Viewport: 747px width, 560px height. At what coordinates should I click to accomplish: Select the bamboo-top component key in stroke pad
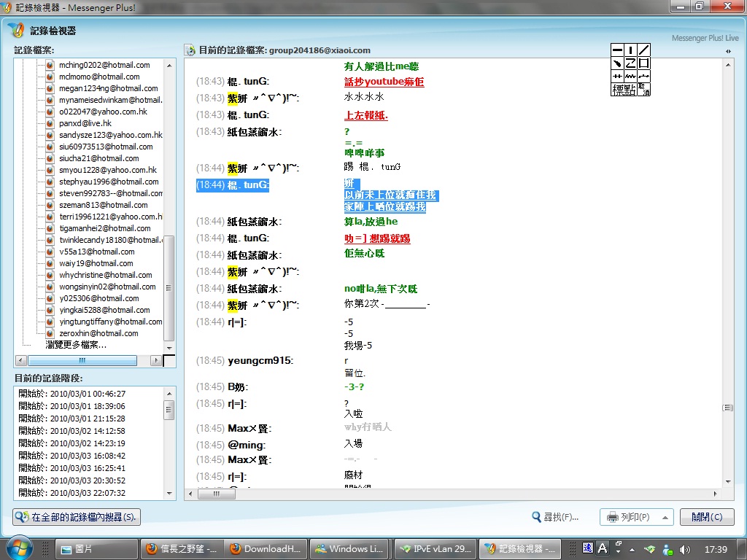pos(630,76)
